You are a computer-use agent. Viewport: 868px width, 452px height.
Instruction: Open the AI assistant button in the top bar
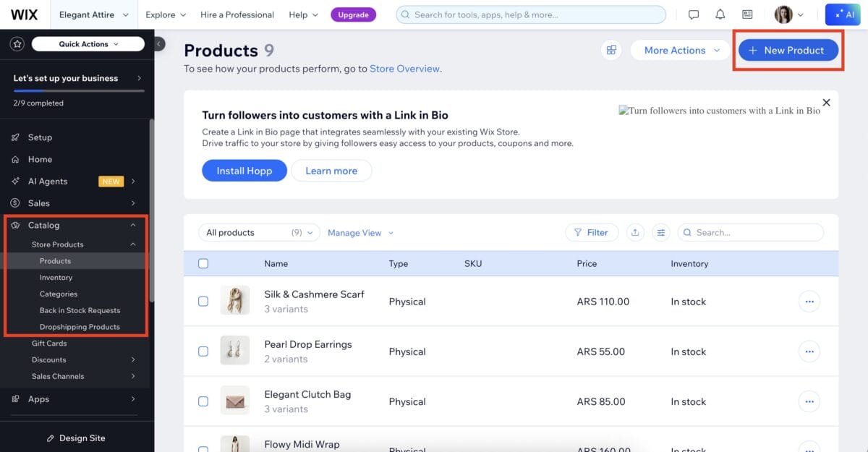click(x=842, y=14)
